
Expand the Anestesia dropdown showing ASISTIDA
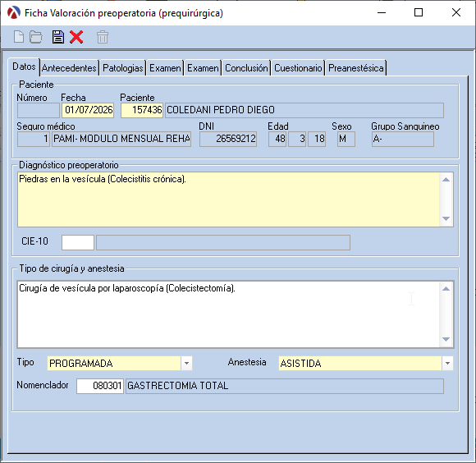[x=447, y=363]
